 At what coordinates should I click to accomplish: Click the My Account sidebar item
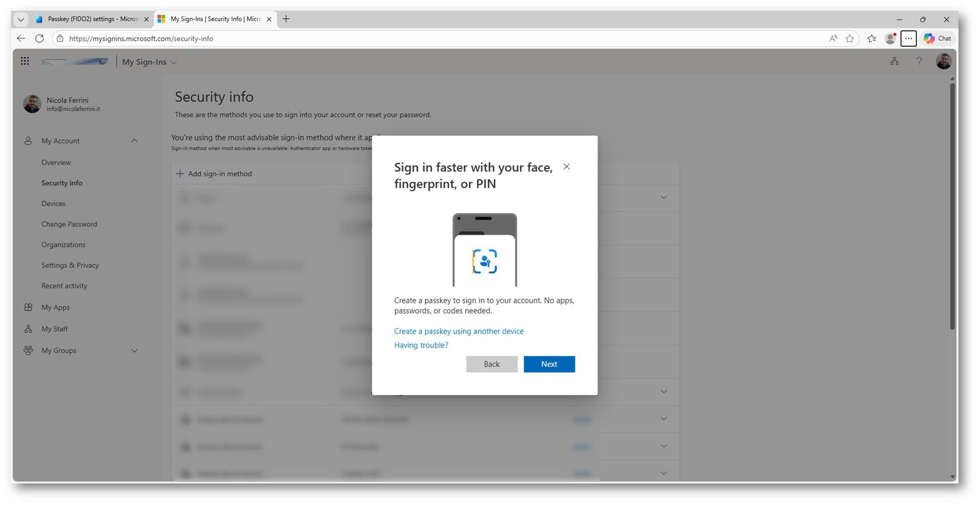(x=61, y=141)
